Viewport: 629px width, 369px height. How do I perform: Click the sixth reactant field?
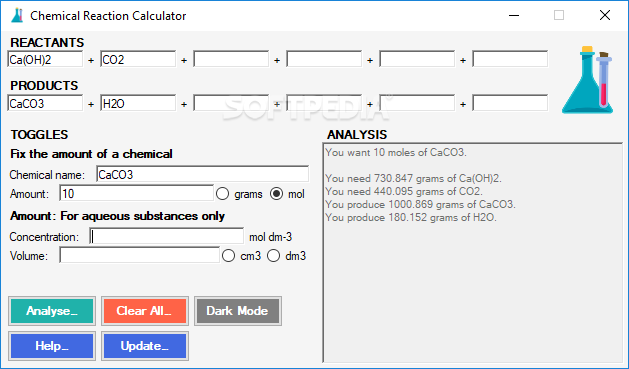(510, 59)
